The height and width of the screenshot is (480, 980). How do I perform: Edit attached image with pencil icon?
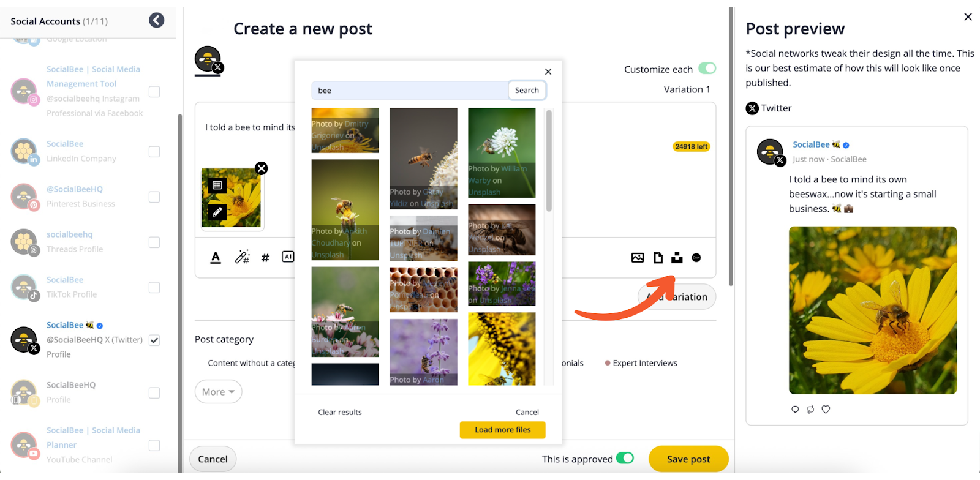(217, 212)
